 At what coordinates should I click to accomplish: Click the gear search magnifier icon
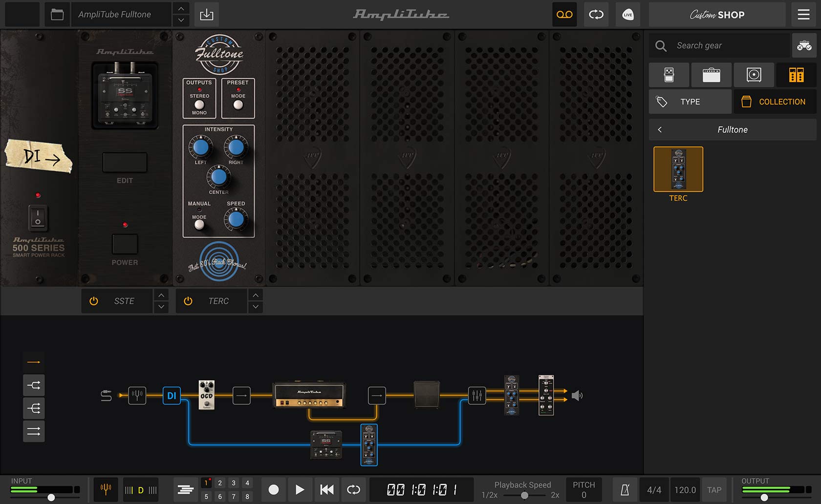point(661,46)
